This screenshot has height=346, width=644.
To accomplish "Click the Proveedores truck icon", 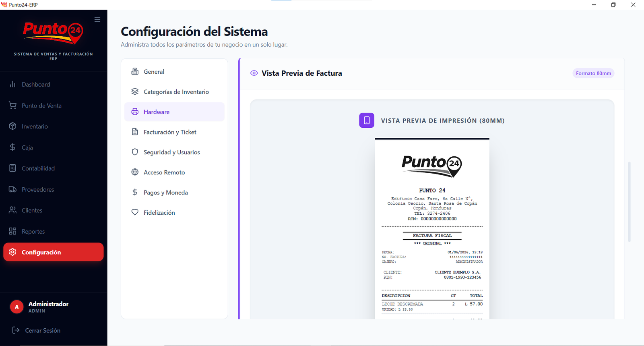I will tap(12, 189).
